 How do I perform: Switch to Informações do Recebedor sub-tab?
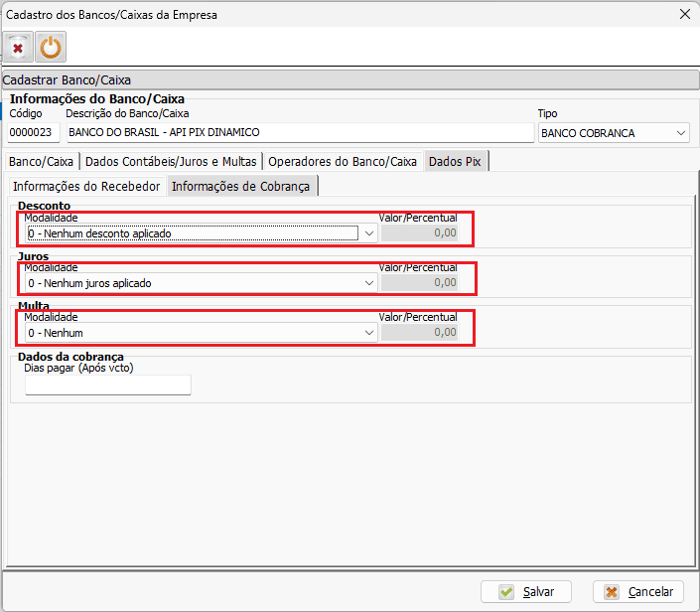click(x=86, y=186)
